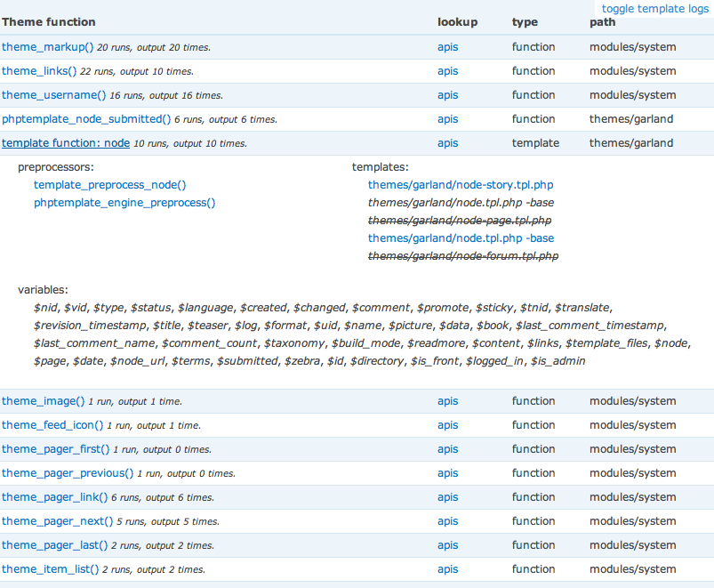Expand theme_links() function row
The image size is (714, 588).
pyautogui.click(x=39, y=71)
